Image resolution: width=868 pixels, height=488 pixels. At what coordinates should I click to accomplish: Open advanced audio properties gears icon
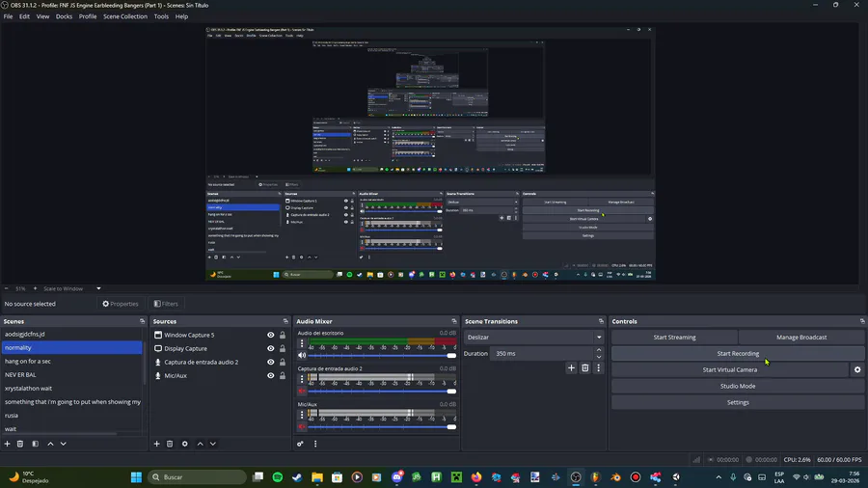tap(300, 444)
